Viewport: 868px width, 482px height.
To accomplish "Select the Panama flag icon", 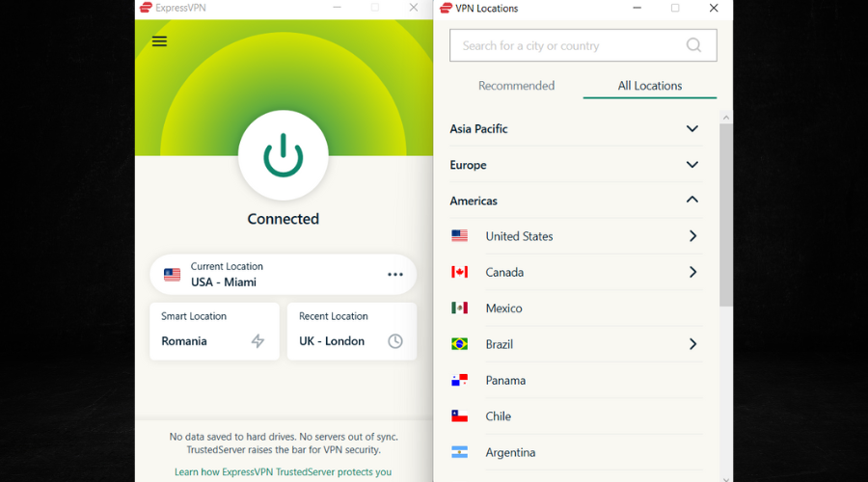I will point(459,380).
